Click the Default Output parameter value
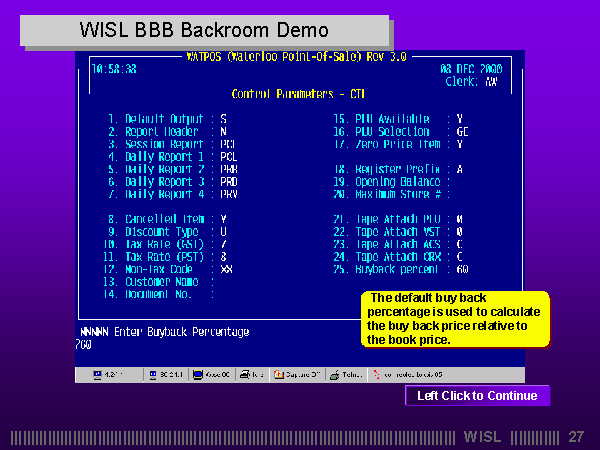Screen dimensions: 600x450 pyautogui.click(x=223, y=118)
